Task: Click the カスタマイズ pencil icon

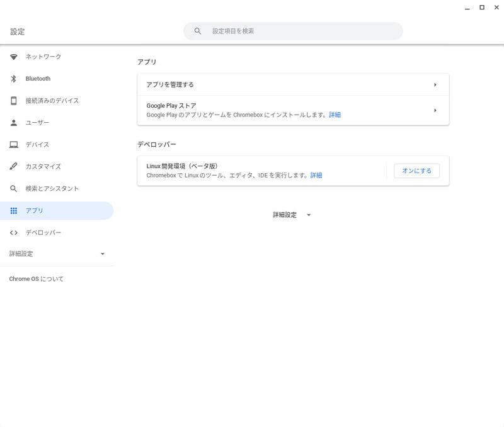Action: coord(14,166)
